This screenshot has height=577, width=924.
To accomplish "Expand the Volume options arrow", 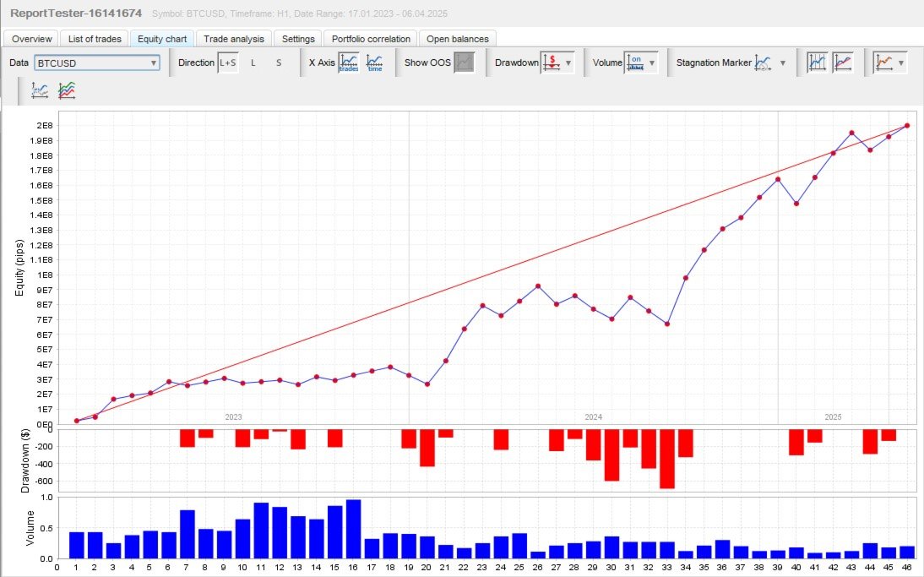I will (652, 63).
